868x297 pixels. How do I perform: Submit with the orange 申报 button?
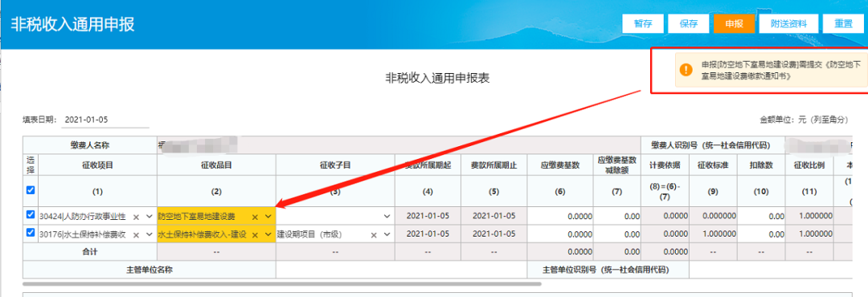pyautogui.click(x=734, y=24)
